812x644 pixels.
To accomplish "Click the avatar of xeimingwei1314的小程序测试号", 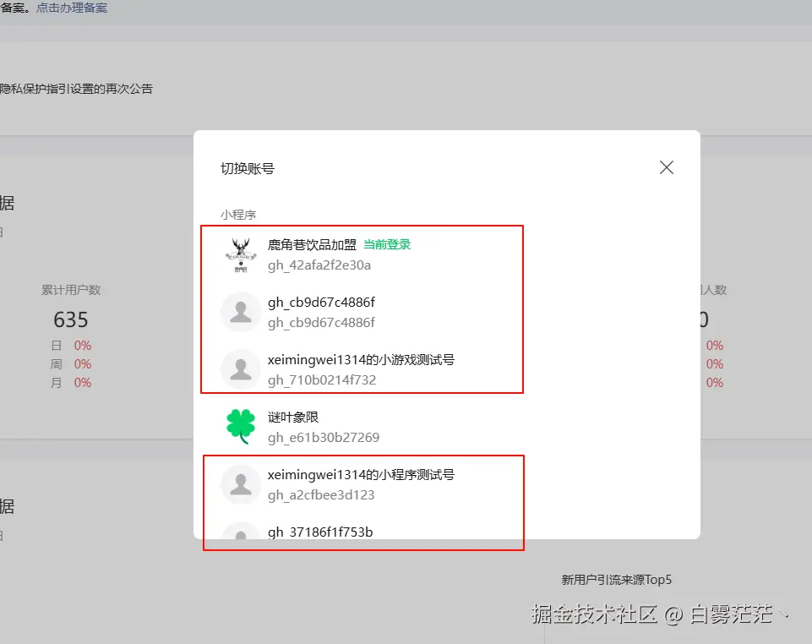I will point(240,483).
